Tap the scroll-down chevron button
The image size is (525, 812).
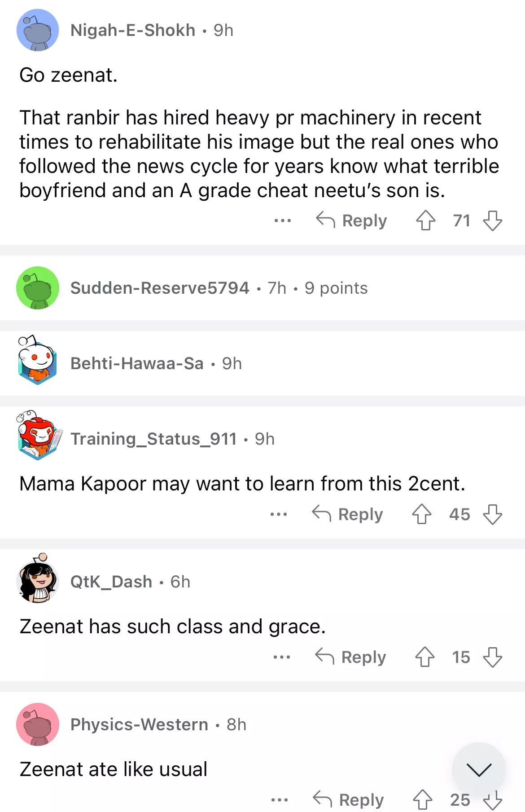pos(479,769)
